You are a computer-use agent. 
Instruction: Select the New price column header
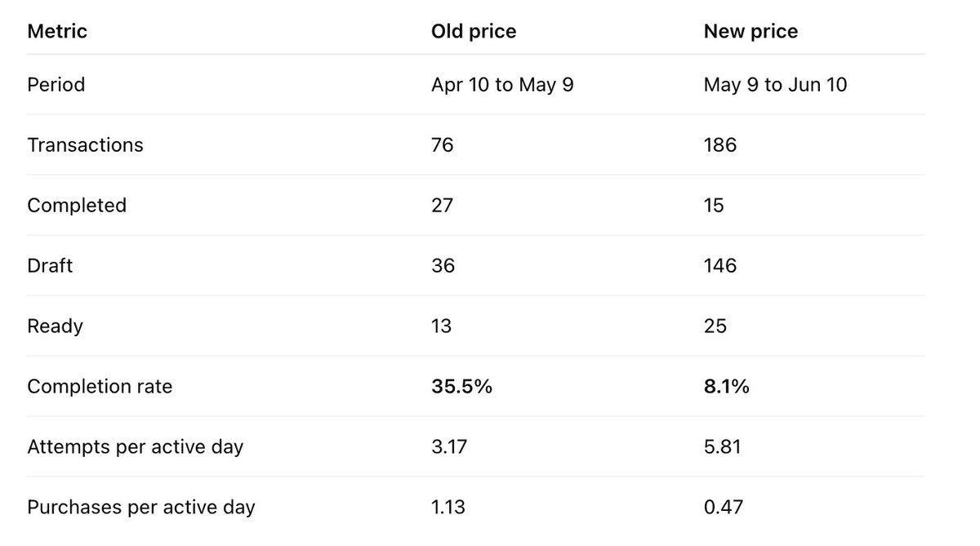click(x=751, y=32)
